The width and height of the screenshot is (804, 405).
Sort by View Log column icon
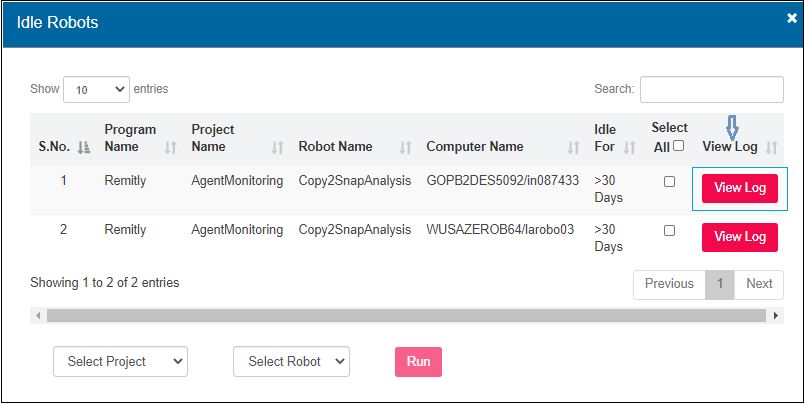click(771, 147)
